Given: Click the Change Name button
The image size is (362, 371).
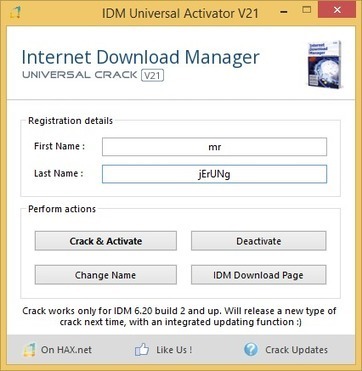Looking at the screenshot, I should [x=106, y=275].
